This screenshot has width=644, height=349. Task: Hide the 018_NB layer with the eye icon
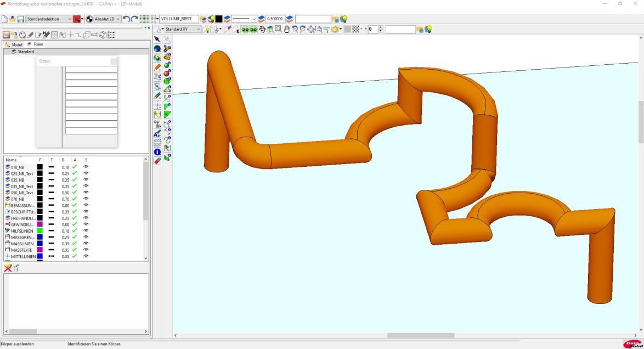coord(86,167)
